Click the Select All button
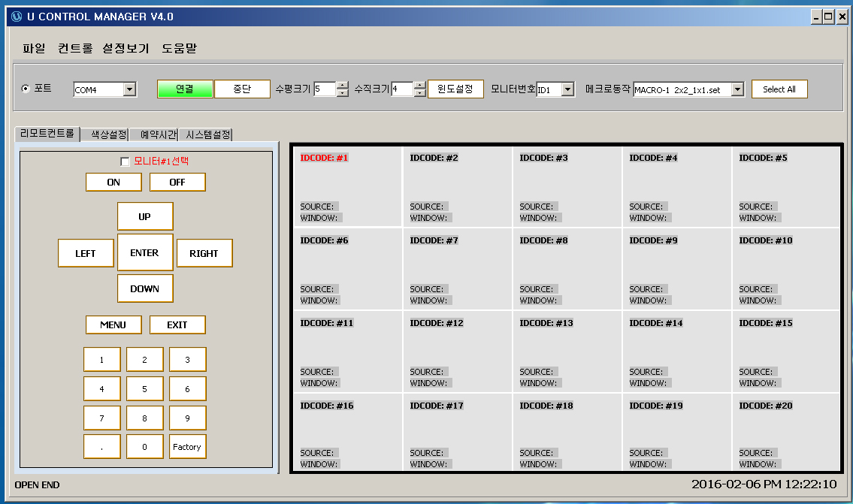Screen dimensions: 853x504 [x=779, y=89]
